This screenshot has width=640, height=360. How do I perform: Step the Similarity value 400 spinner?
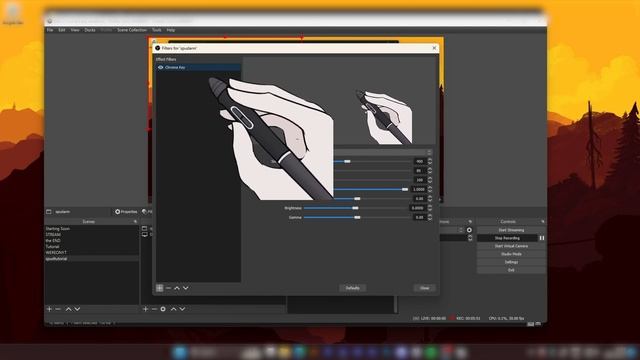tap(429, 162)
